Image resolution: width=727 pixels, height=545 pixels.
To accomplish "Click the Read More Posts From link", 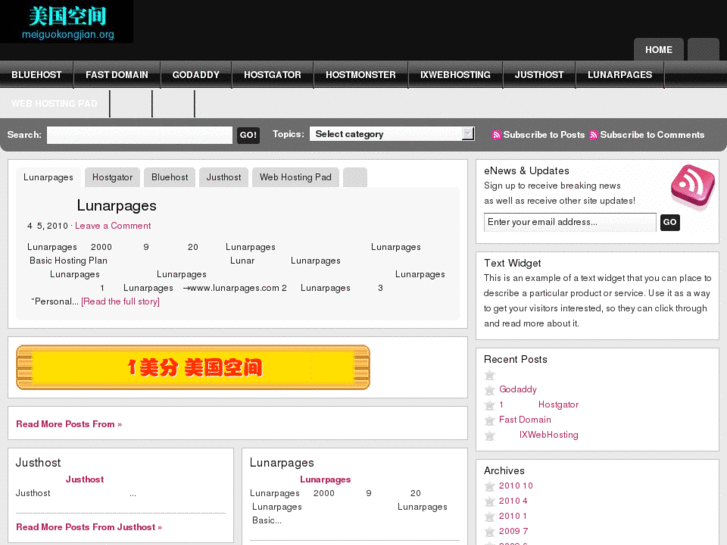I will coord(69,424).
